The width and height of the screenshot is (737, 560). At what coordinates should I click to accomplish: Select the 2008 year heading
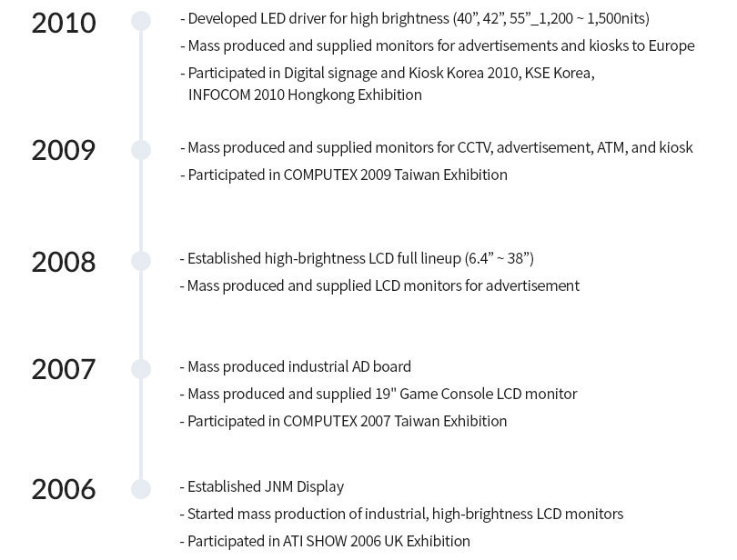tap(64, 262)
